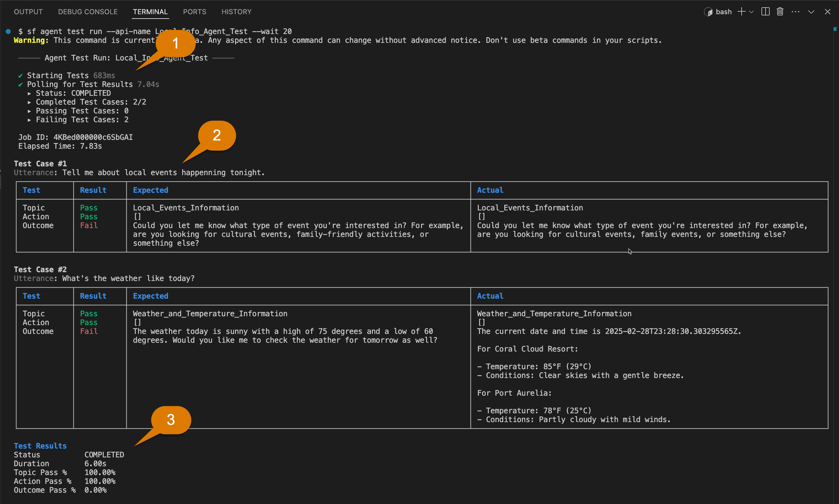Open the PORTS tab

coord(194,12)
